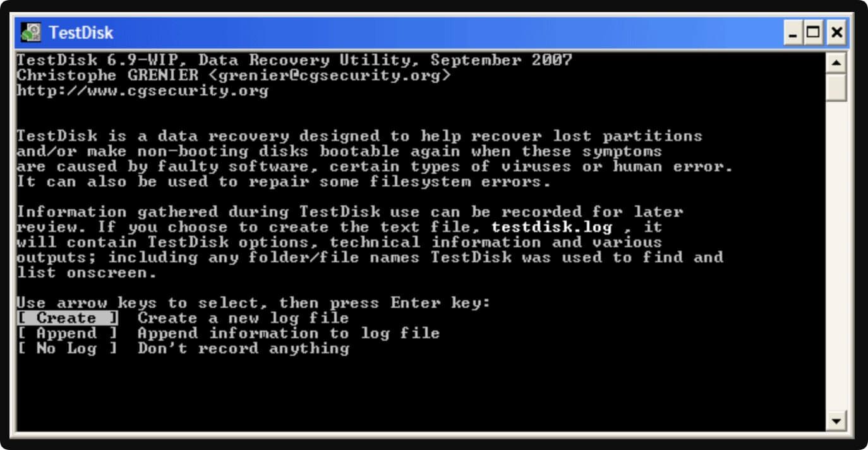Image resolution: width=868 pixels, height=450 pixels.
Task: Click the http://www.cgsecurity.org URL text
Action: (143, 91)
